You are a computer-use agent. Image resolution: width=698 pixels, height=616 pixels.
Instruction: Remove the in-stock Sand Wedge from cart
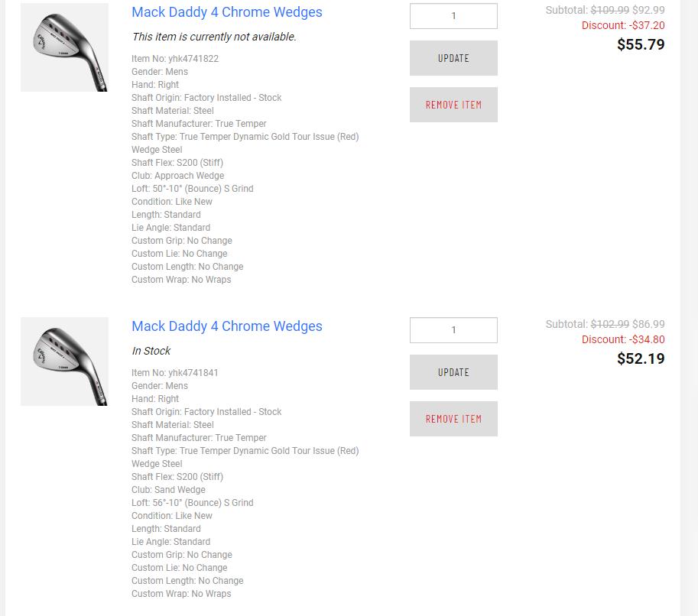tap(453, 419)
